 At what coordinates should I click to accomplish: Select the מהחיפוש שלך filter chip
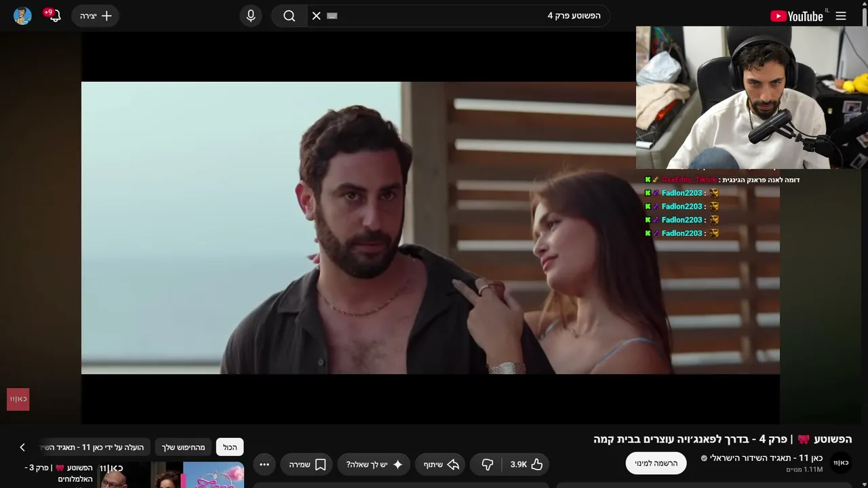click(183, 447)
